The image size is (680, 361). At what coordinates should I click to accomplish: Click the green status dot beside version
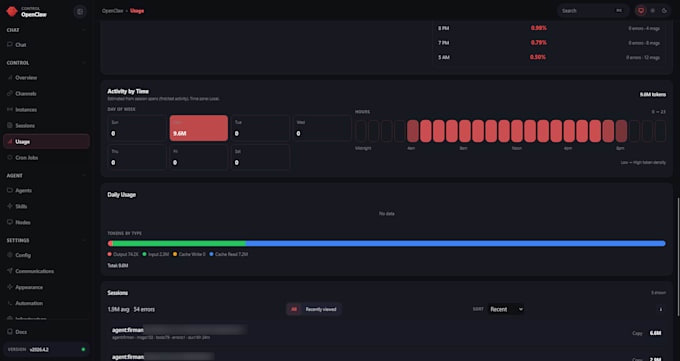[x=83, y=349]
